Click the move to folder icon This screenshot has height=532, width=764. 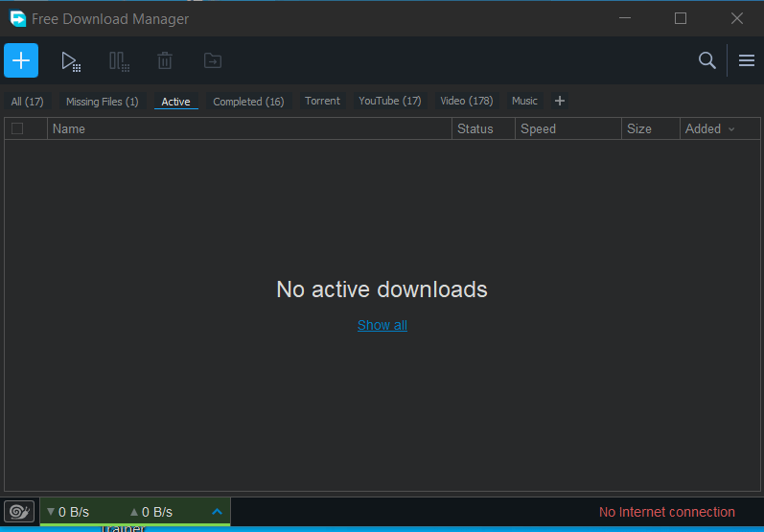pos(212,61)
